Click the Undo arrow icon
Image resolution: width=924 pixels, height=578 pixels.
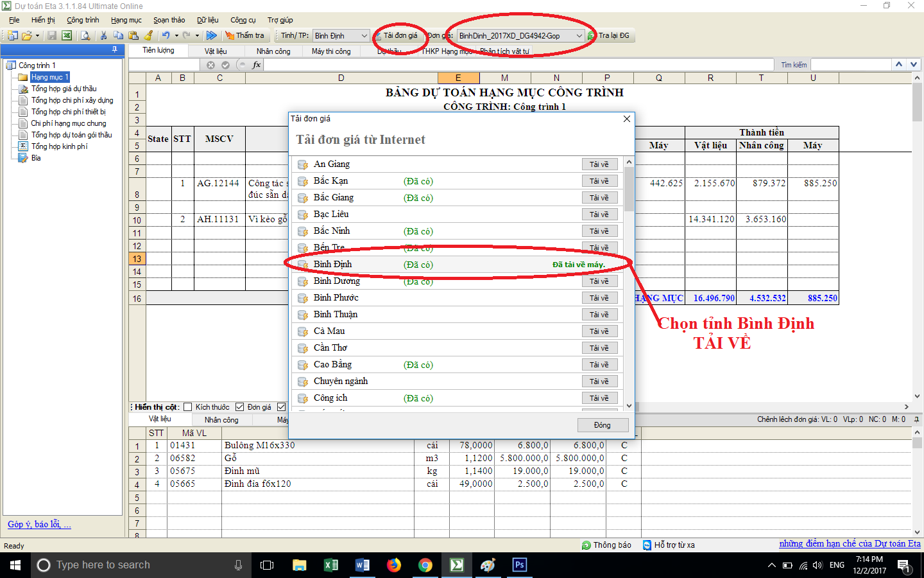point(166,36)
